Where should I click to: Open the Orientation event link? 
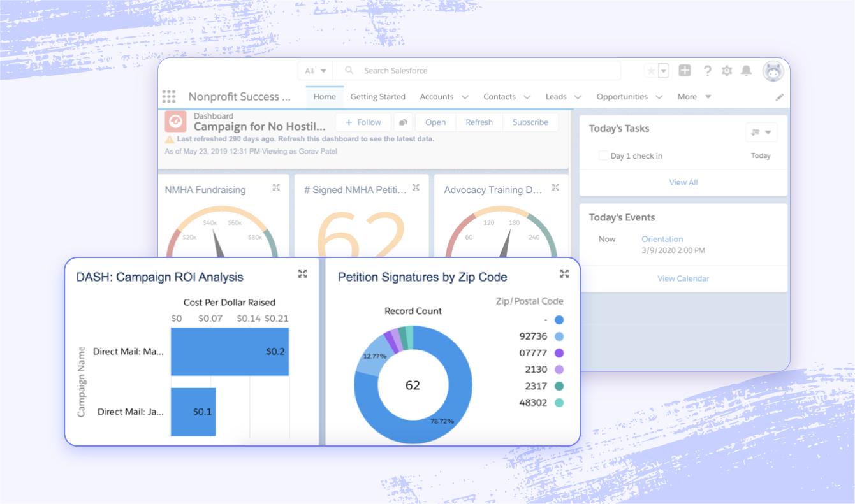(662, 239)
